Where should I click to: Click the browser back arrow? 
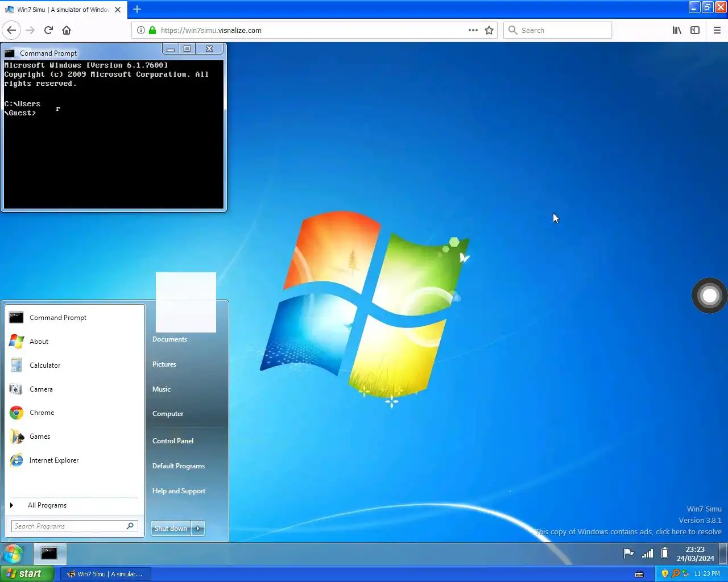(11, 30)
